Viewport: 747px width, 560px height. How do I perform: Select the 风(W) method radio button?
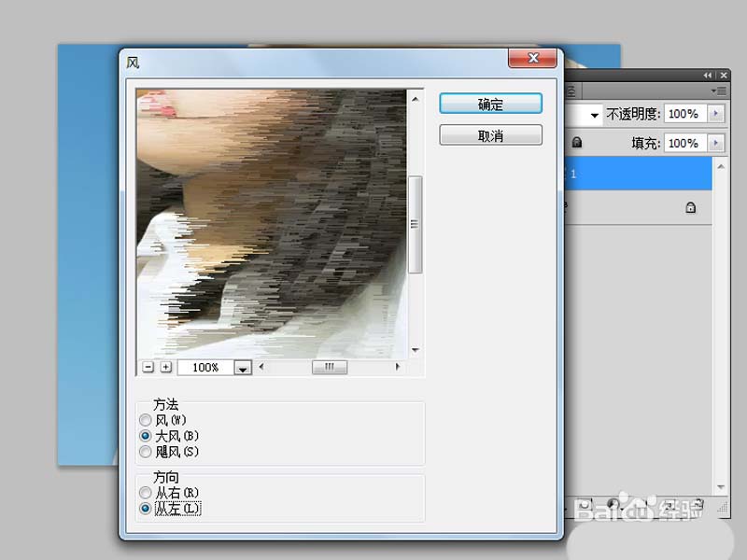click(x=145, y=420)
